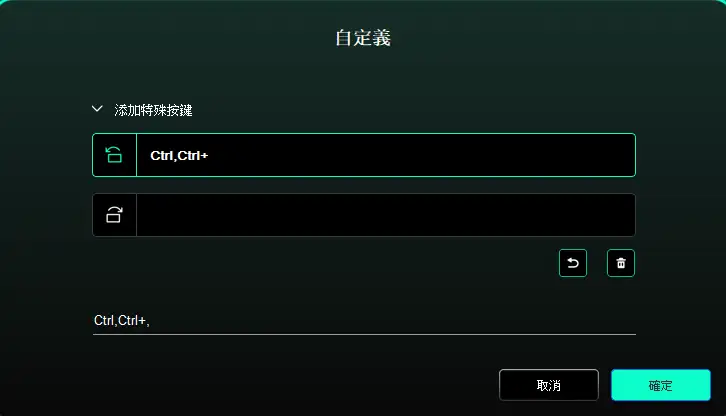Click the 添加特殊按鍵 label

click(x=153, y=110)
